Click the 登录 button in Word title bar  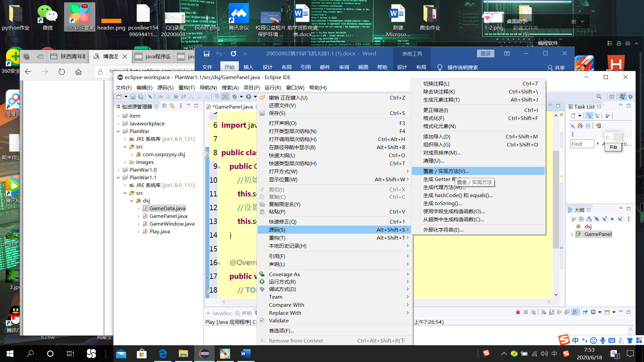485,54
